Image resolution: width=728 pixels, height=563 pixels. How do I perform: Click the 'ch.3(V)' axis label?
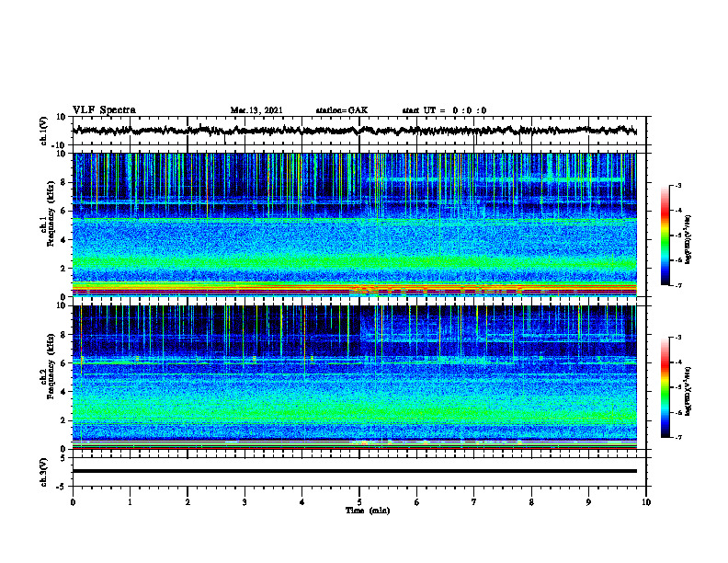44,472
